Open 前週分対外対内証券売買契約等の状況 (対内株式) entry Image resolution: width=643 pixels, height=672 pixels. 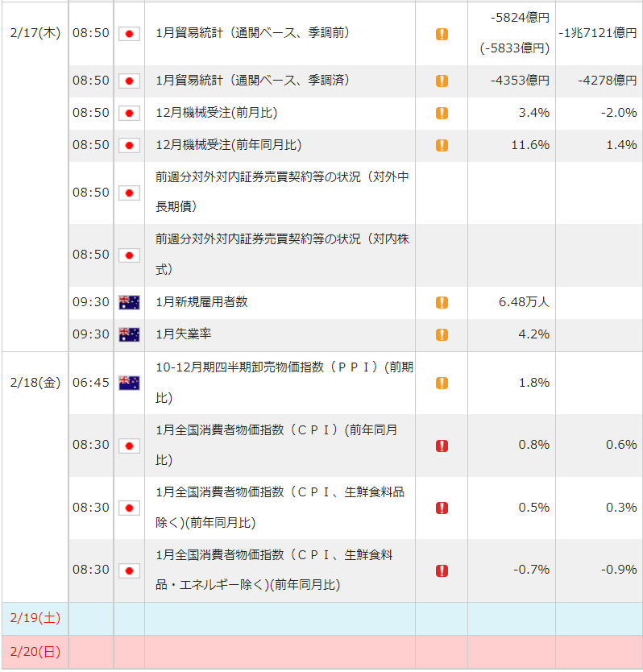coord(282,254)
